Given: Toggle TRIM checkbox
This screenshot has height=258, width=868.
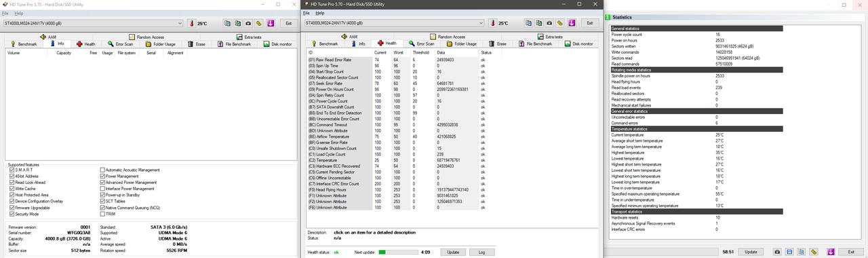Looking at the screenshot, I should pyautogui.click(x=103, y=214).
